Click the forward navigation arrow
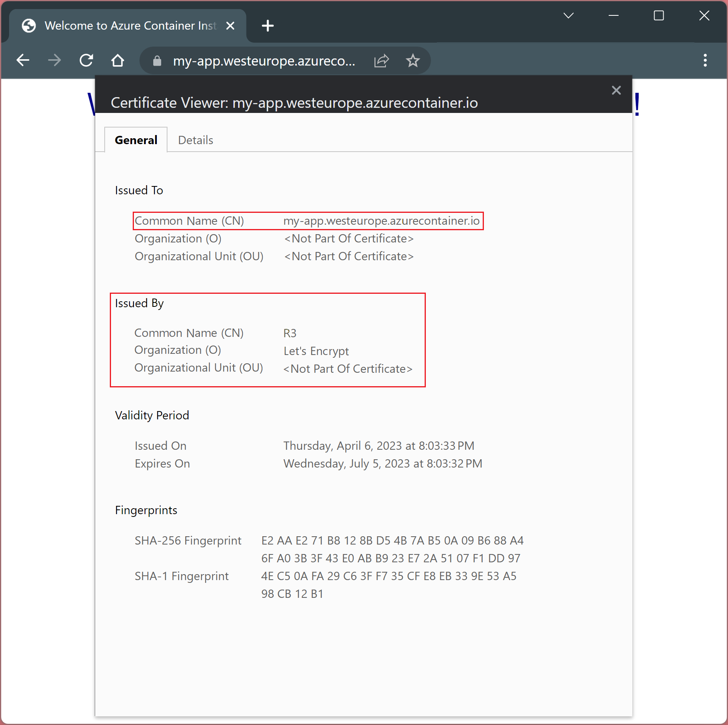728x725 pixels. click(x=55, y=60)
